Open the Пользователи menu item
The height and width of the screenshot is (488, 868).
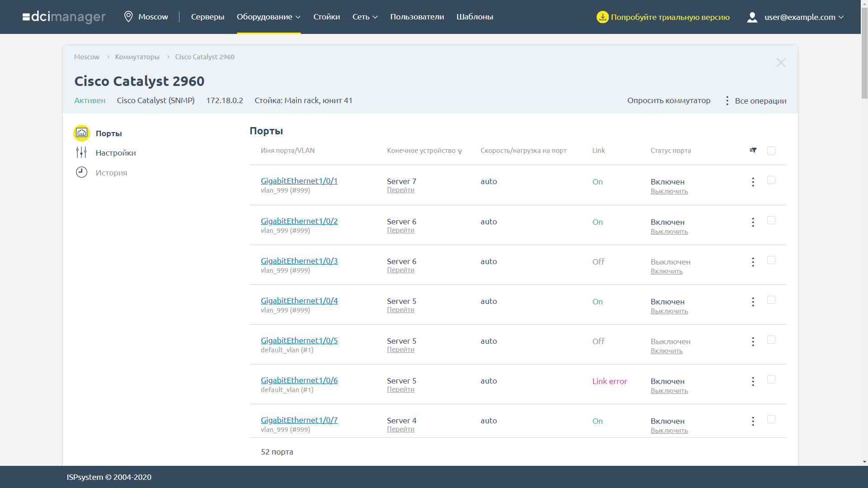[x=417, y=17]
